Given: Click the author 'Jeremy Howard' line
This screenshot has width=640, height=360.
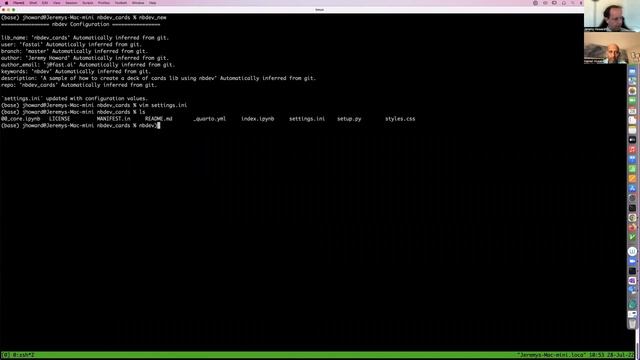Looking at the screenshot, I should click(x=84, y=58).
